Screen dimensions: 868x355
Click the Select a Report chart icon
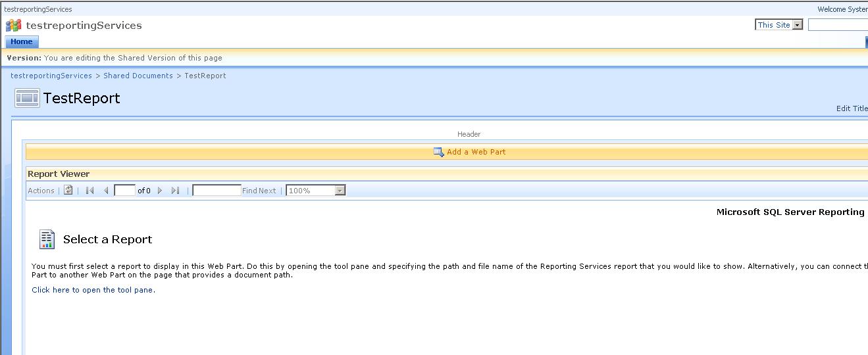click(x=47, y=239)
